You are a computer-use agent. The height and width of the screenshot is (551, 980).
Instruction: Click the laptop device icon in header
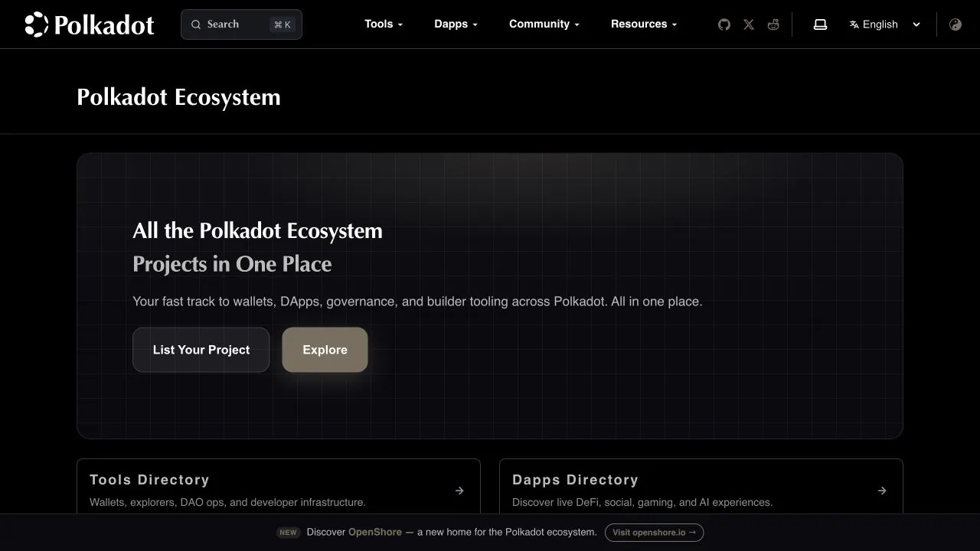pyautogui.click(x=820, y=24)
